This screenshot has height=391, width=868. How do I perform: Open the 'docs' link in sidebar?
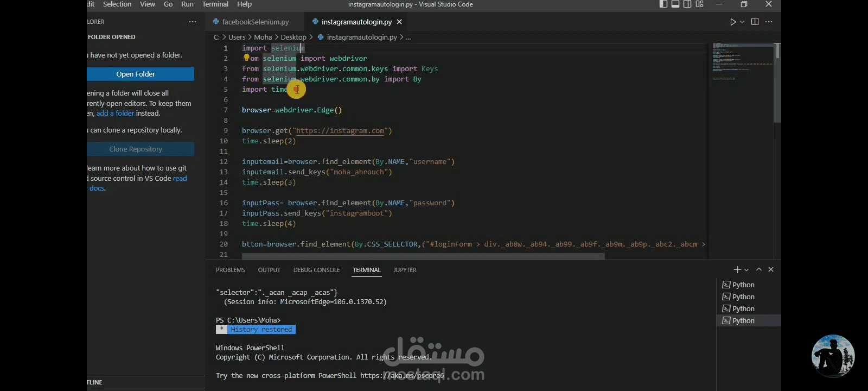(x=97, y=188)
